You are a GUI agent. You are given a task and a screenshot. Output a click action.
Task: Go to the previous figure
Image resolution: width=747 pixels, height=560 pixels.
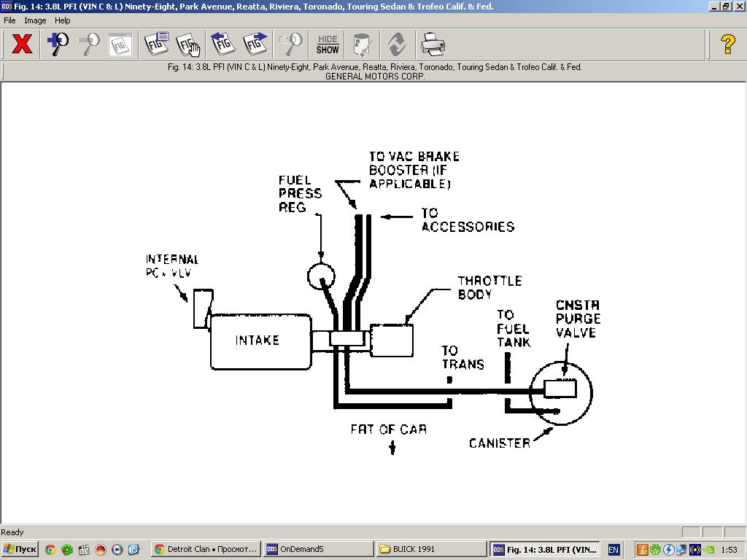pyautogui.click(x=223, y=44)
